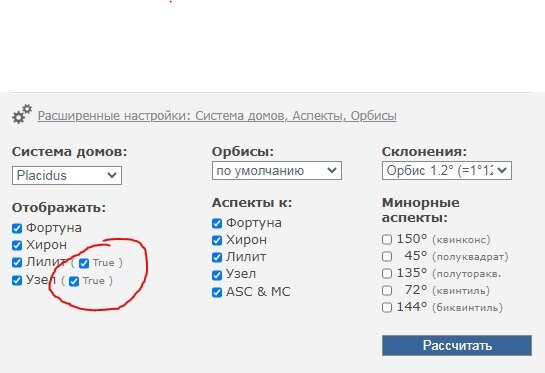545x373 pixels.
Task: Enable the 135° полутораквадрат minor aspect
Action: pyautogui.click(x=387, y=274)
